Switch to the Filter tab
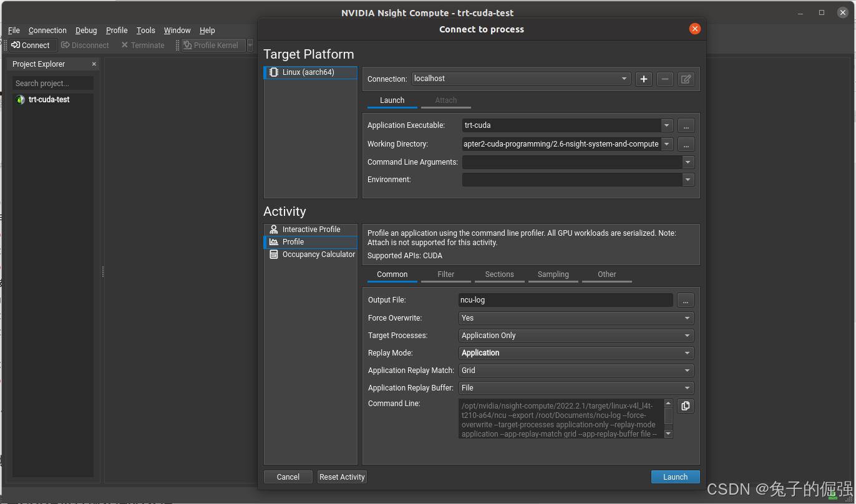 tap(445, 274)
